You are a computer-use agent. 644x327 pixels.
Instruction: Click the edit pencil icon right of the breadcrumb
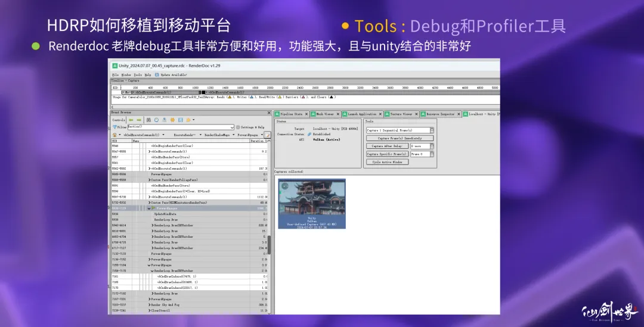pos(267,135)
